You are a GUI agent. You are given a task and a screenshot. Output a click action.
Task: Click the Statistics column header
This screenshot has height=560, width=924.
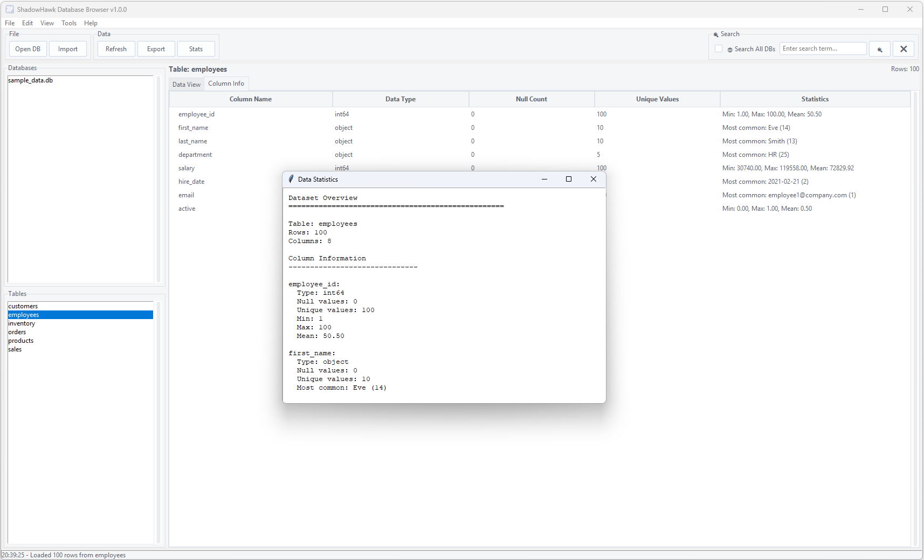pos(815,99)
